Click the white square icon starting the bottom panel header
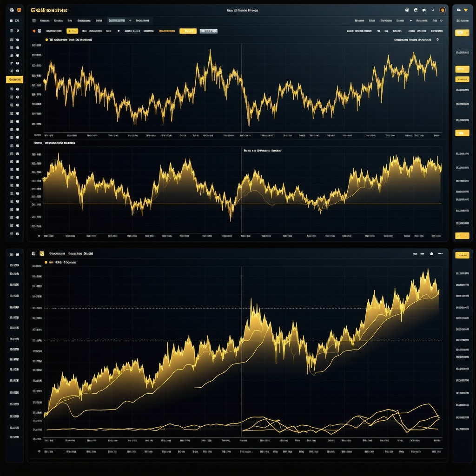 point(33,253)
